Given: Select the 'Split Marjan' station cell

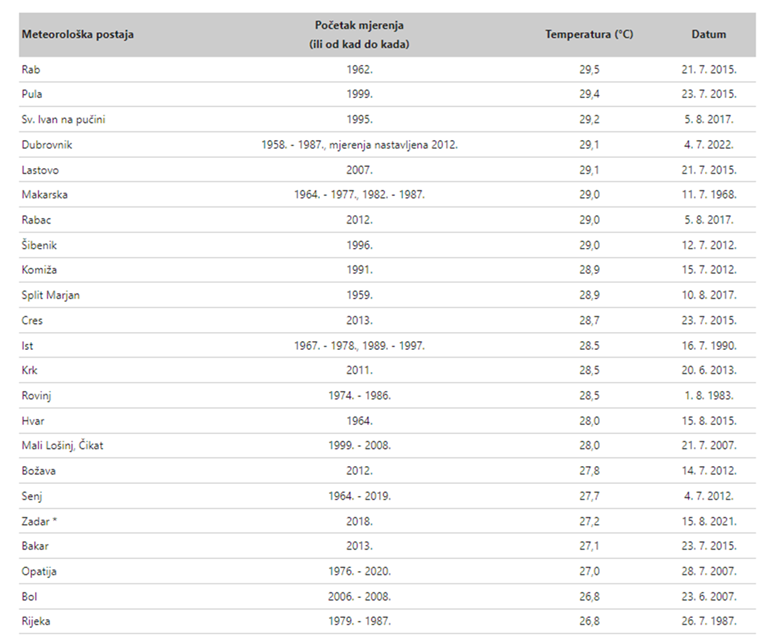Looking at the screenshot, I should pos(52,296).
